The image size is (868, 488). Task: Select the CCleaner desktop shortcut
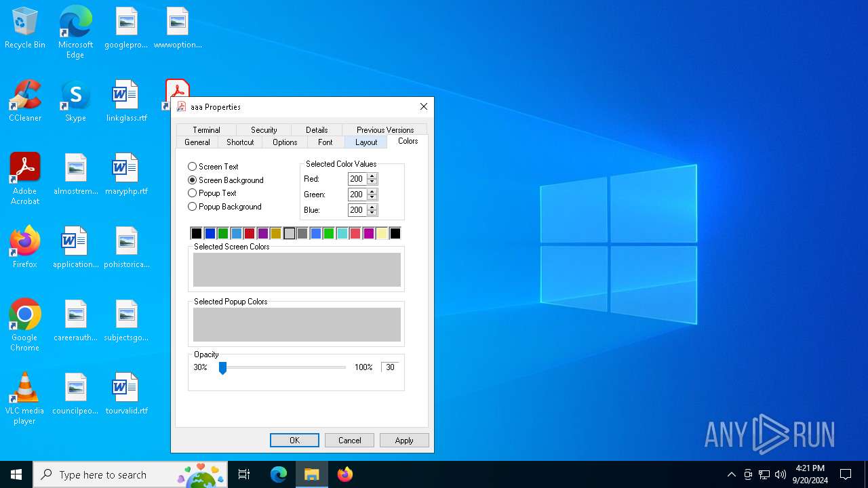point(25,102)
